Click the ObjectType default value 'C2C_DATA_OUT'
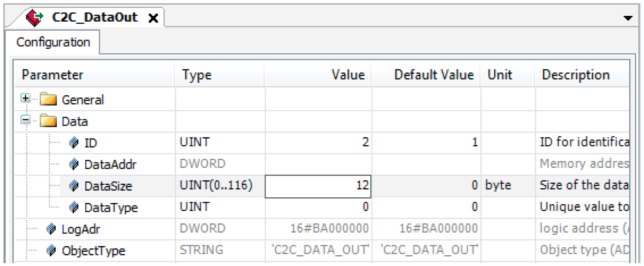This screenshot has width=644, height=266. point(430,250)
